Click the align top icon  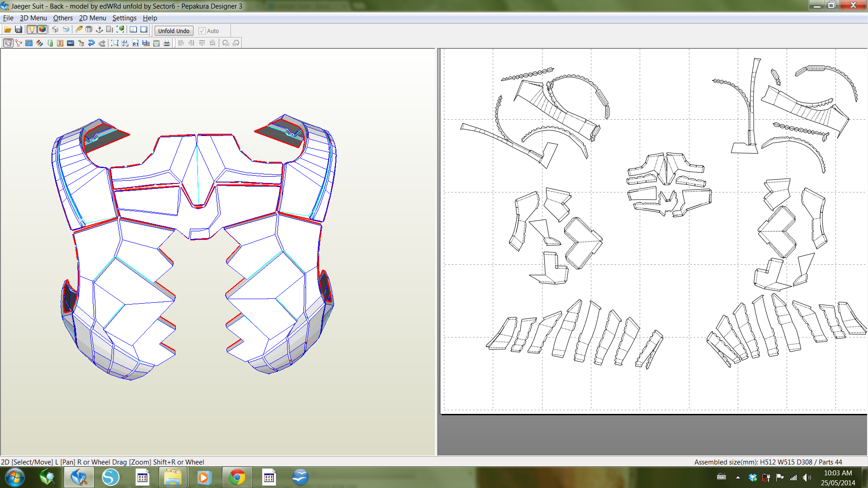pyautogui.click(x=202, y=43)
